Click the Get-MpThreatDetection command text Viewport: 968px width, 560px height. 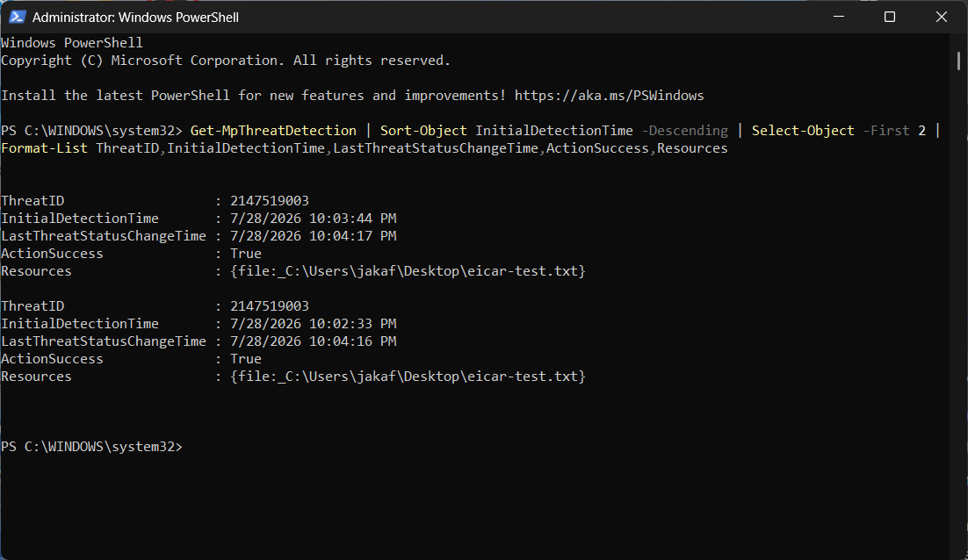click(273, 131)
